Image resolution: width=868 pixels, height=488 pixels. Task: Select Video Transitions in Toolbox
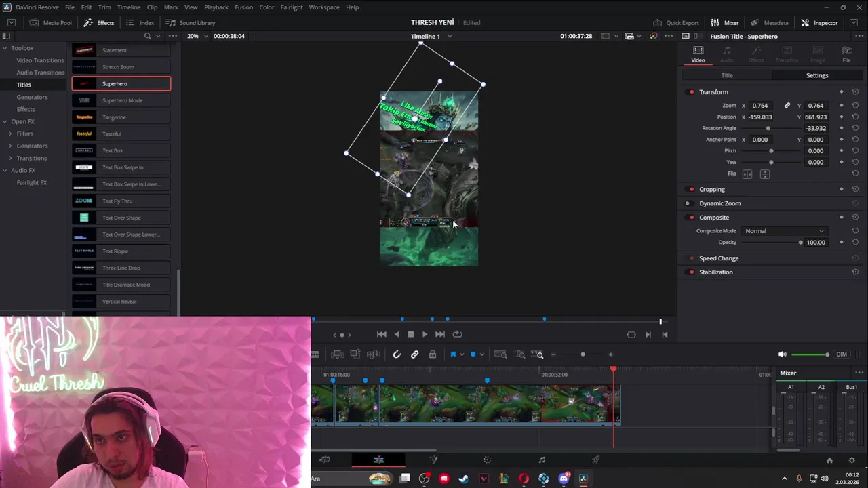tap(40, 60)
